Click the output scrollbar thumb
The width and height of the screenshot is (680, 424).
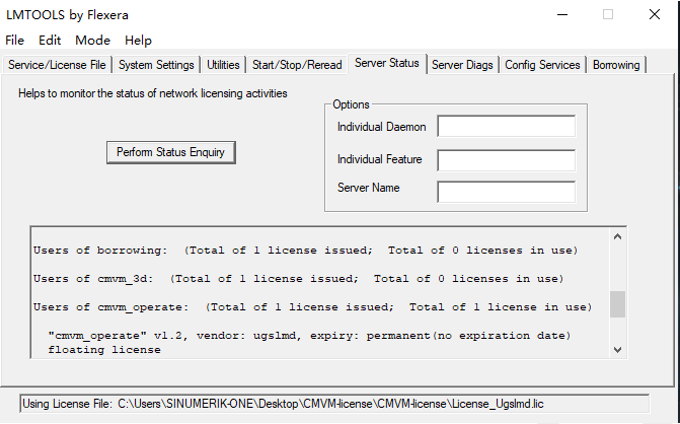(618, 304)
